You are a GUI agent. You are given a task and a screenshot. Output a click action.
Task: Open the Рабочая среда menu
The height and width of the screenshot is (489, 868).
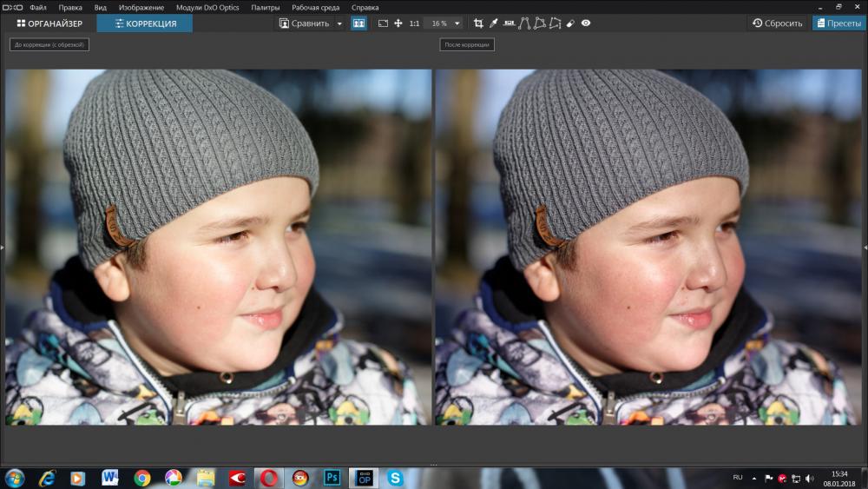click(x=316, y=8)
